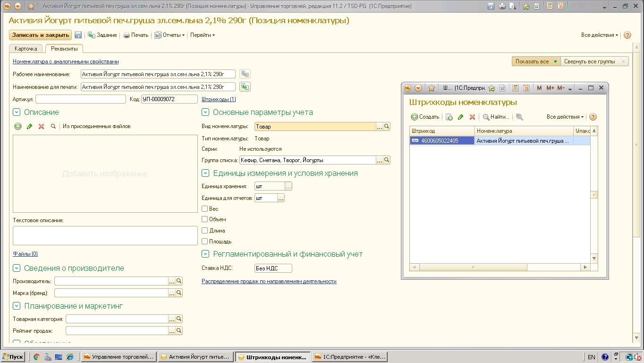This screenshot has height=363, width=644.
Task: Open search for Вид номенклатуры field
Action: pyautogui.click(x=387, y=126)
